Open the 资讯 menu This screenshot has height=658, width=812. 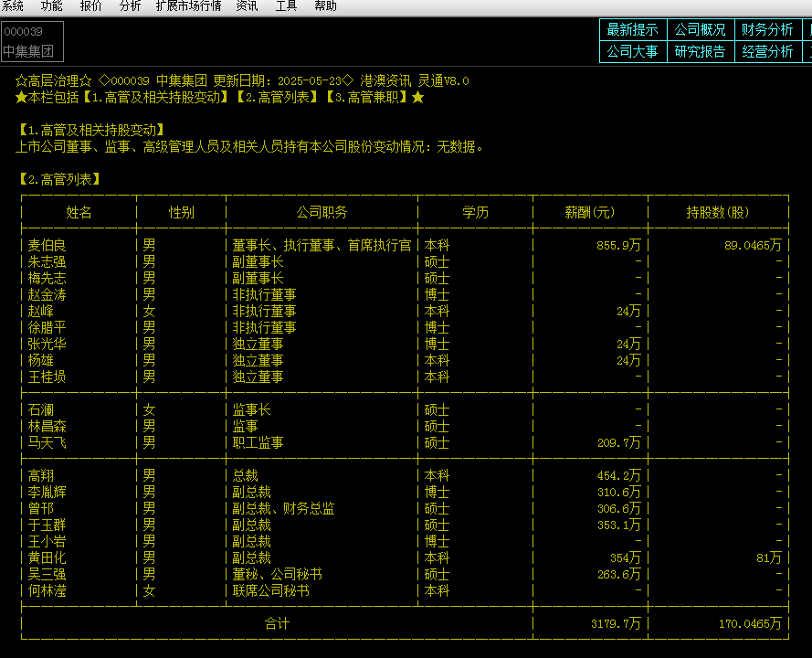pyautogui.click(x=247, y=5)
